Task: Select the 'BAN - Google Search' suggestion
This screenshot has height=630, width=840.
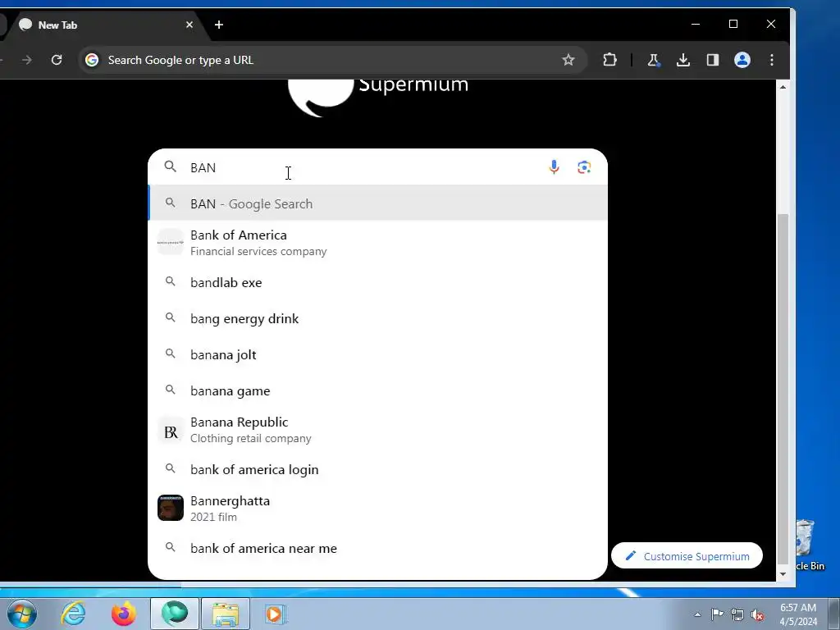Action: pyautogui.click(x=377, y=203)
